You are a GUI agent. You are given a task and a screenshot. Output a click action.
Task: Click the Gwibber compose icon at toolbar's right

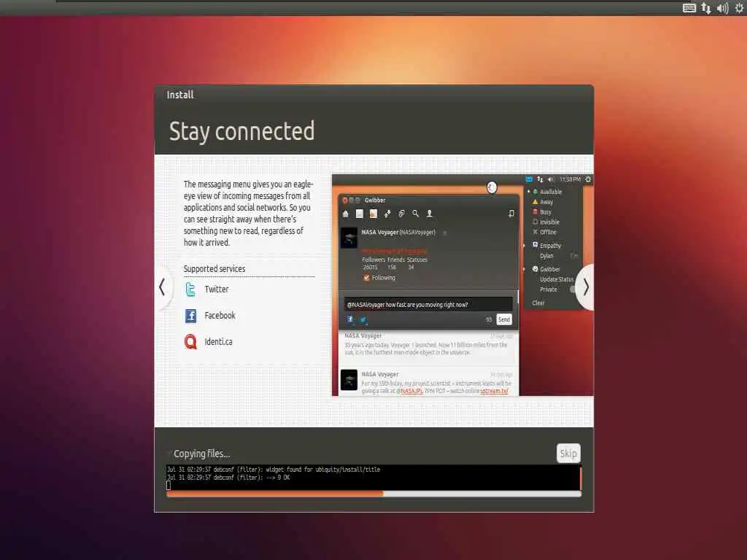(x=511, y=214)
